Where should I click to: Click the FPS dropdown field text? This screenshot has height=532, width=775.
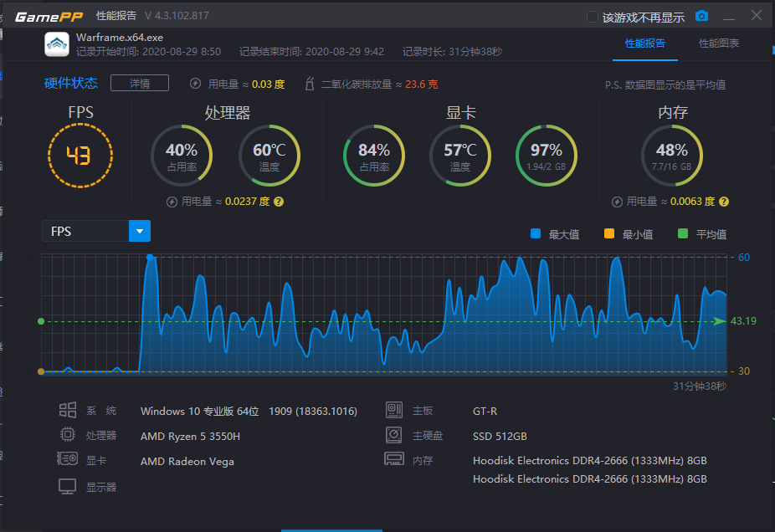85,231
